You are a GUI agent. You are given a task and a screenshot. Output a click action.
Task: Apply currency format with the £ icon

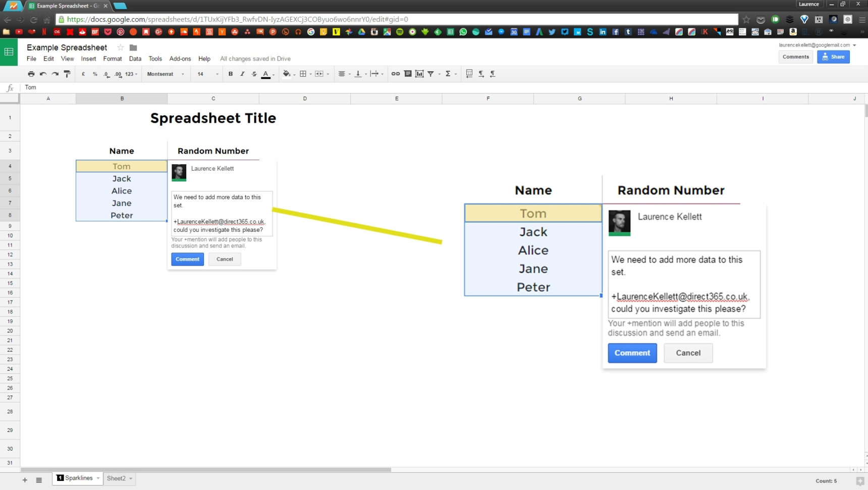pyautogui.click(x=83, y=74)
